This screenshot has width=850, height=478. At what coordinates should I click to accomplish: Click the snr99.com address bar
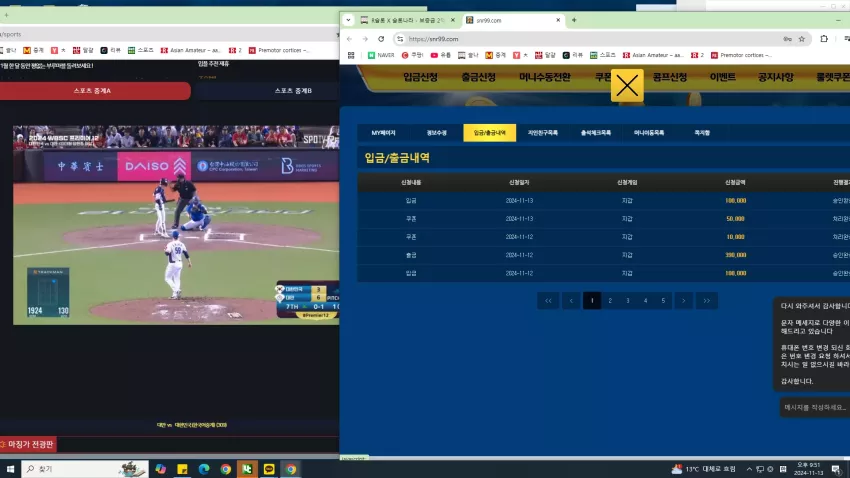coord(591,39)
